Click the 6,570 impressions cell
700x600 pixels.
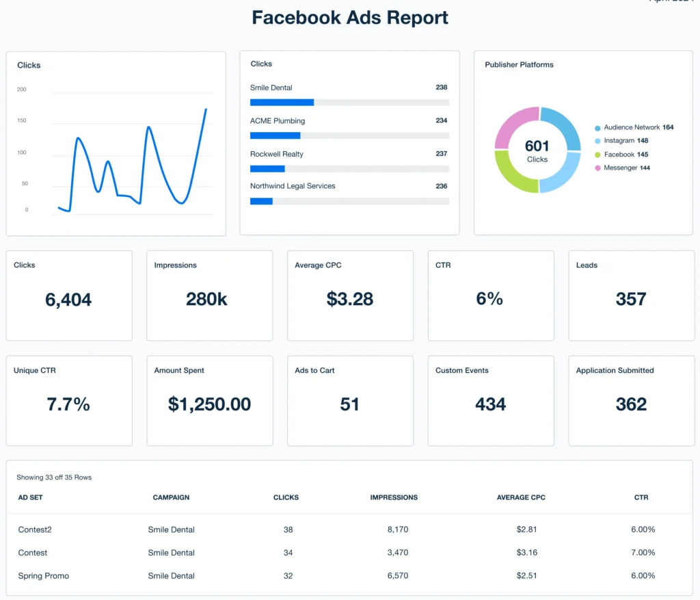pos(398,576)
